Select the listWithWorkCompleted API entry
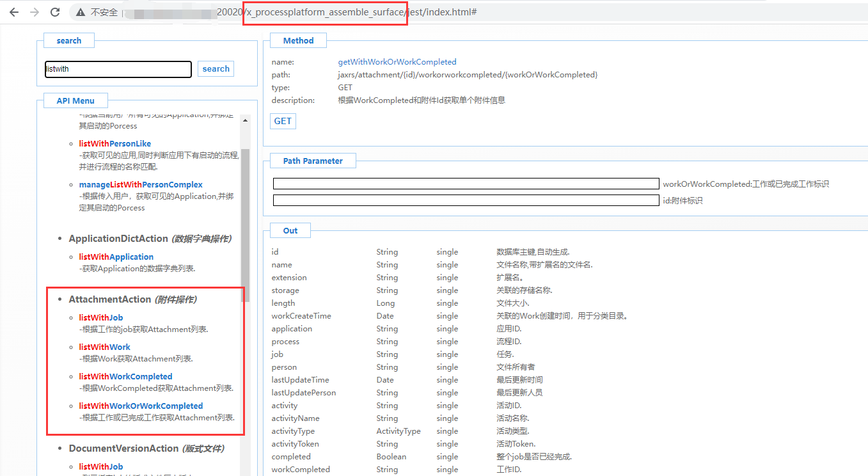The width and height of the screenshot is (868, 476). (125, 376)
